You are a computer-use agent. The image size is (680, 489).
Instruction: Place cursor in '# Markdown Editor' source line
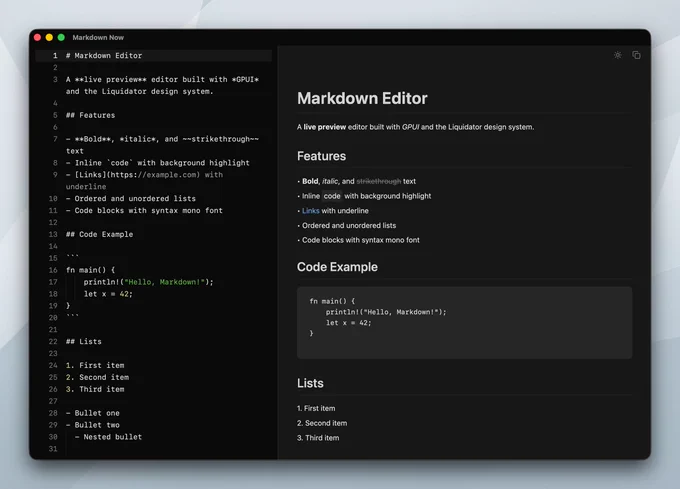point(104,55)
